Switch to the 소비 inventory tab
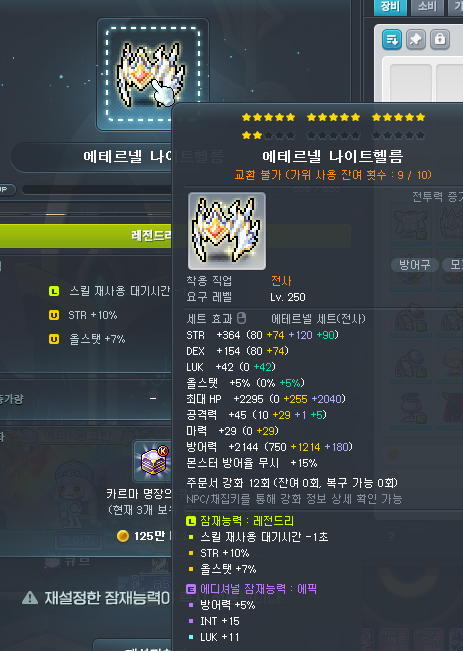This screenshot has width=463, height=651. pyautogui.click(x=427, y=7)
